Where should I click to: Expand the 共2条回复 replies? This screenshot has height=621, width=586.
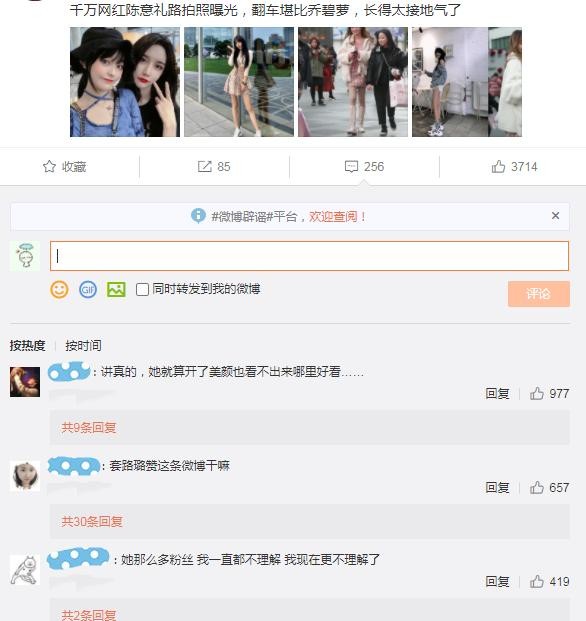point(89,615)
